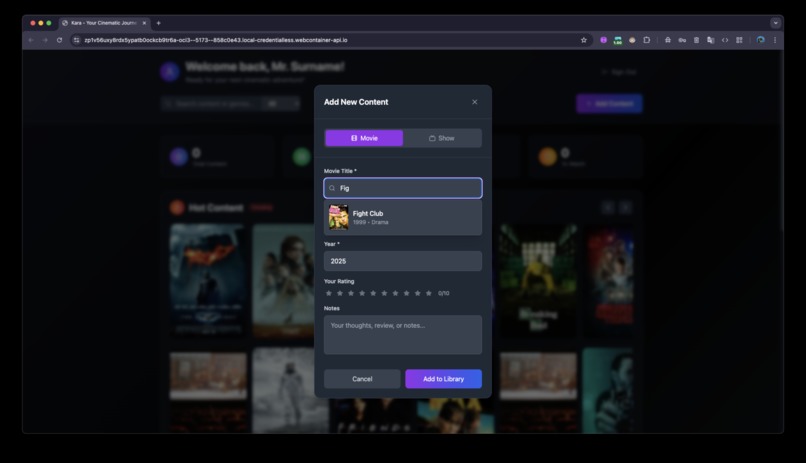Click the purple extension icon

tap(603, 40)
